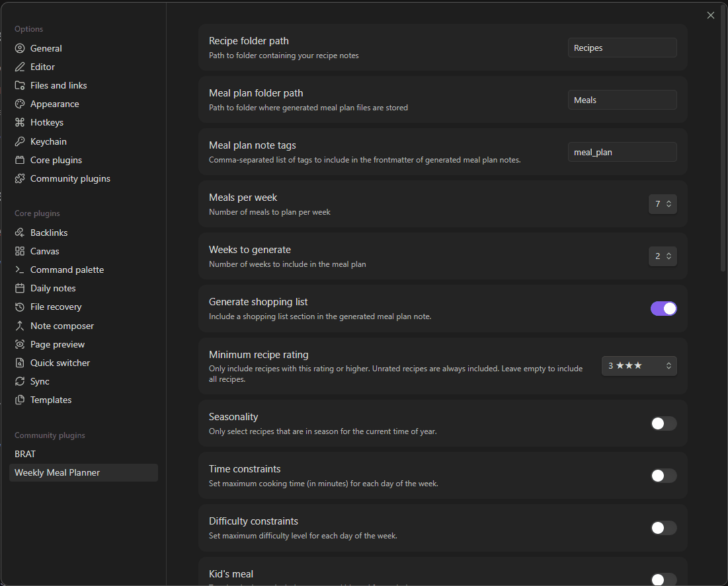The width and height of the screenshot is (728, 586).
Task: Click the Backlinks icon in the sidebar
Action: click(19, 233)
